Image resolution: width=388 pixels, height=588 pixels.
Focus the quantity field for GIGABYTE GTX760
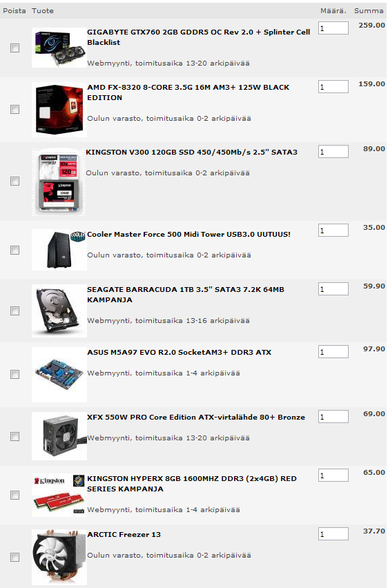pyautogui.click(x=333, y=28)
